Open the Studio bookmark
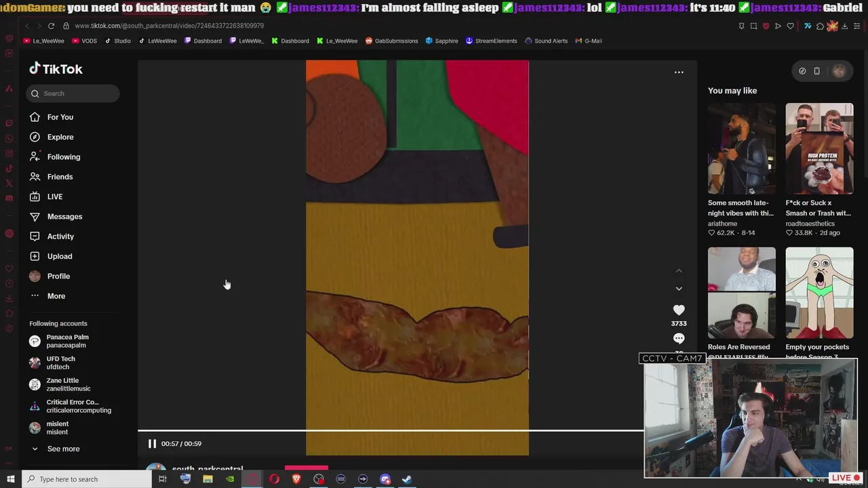The image size is (868, 488). [117, 41]
